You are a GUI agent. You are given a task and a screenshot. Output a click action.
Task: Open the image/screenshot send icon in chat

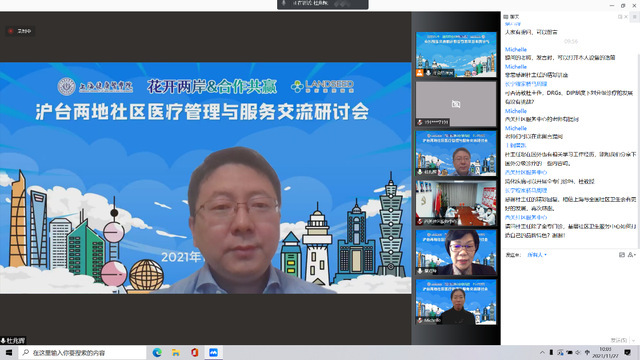click(x=622, y=255)
